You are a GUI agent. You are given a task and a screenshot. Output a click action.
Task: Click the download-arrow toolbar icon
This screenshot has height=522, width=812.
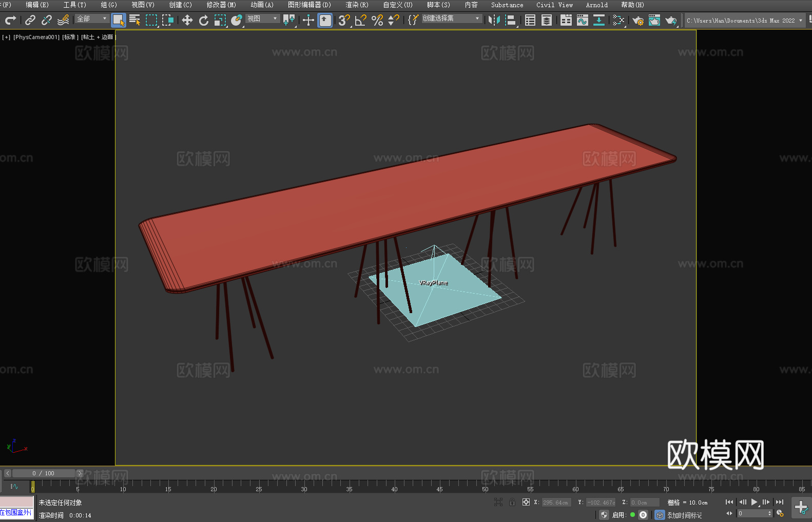pos(599,20)
